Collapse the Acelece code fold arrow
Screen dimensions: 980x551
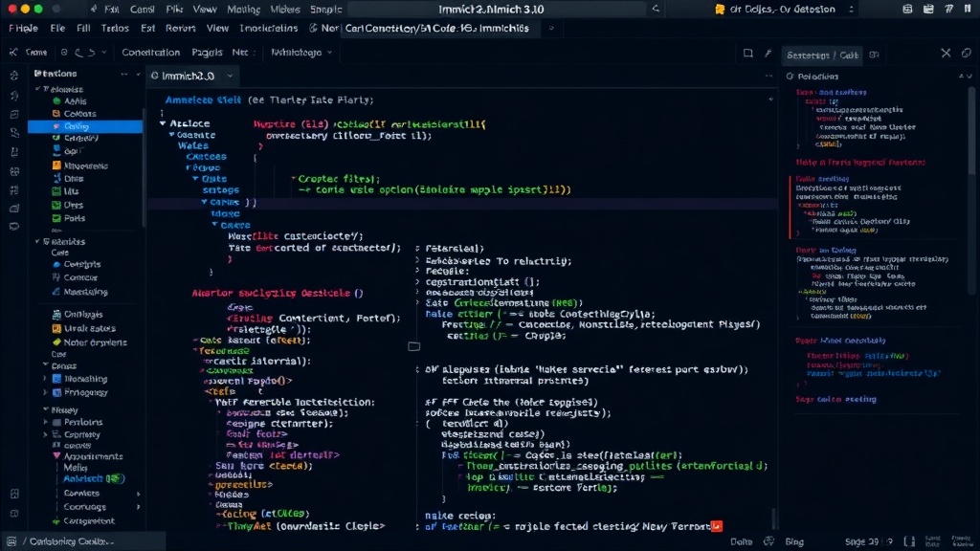163,123
